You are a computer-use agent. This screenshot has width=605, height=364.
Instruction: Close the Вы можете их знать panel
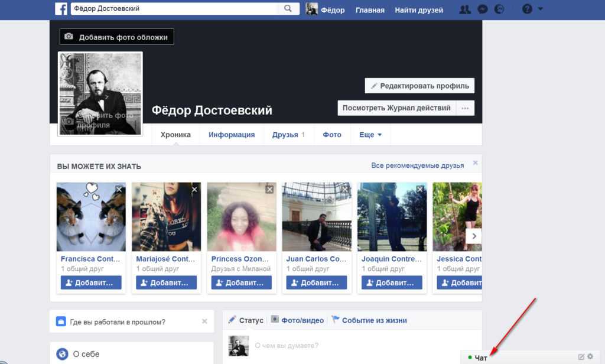[476, 163]
